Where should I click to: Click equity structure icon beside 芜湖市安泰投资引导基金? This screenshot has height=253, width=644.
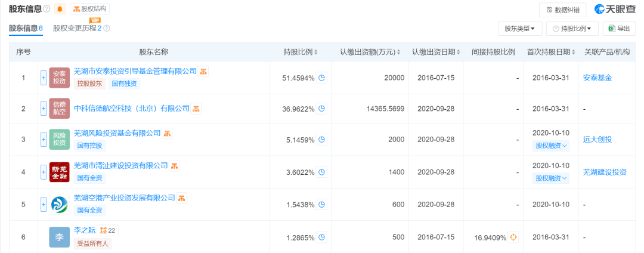[x=203, y=72]
